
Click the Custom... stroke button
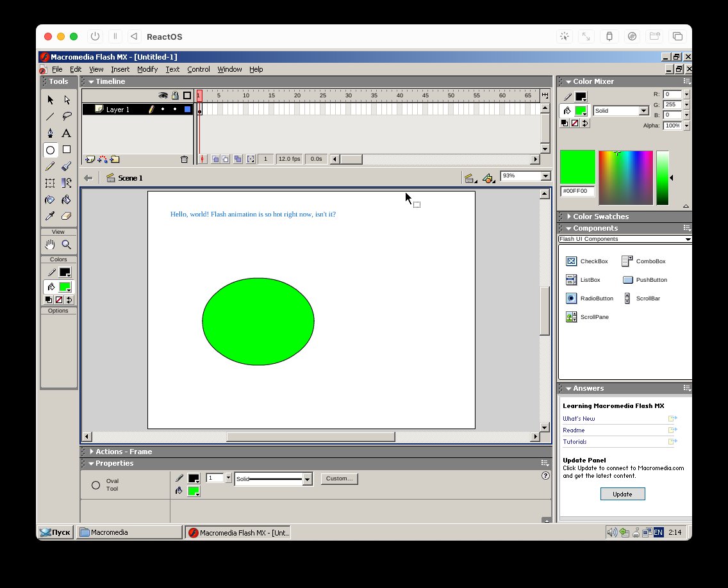339,478
